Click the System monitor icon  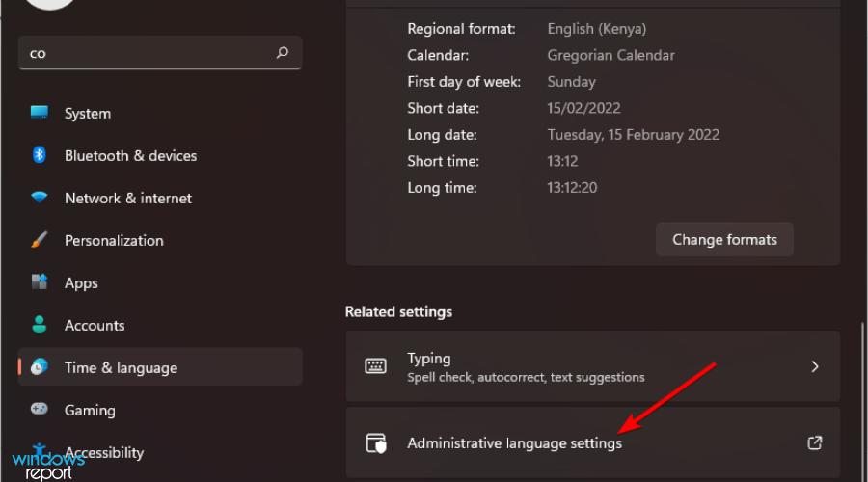tap(40, 113)
